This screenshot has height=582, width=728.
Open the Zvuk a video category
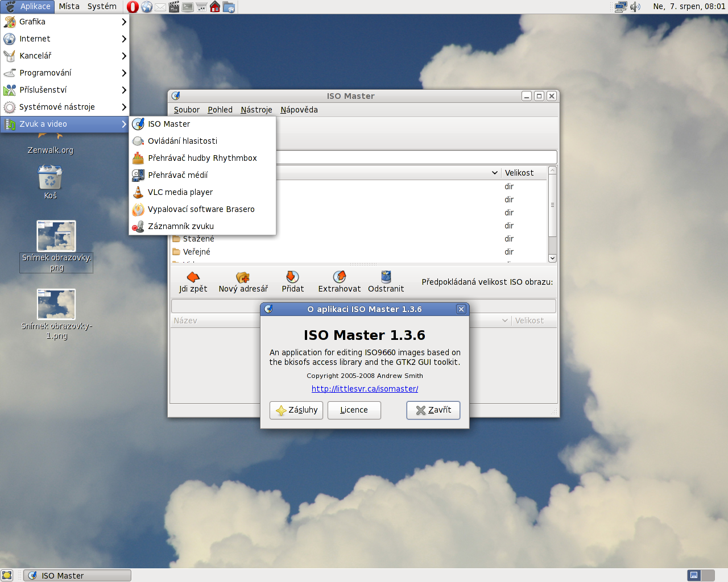point(65,124)
